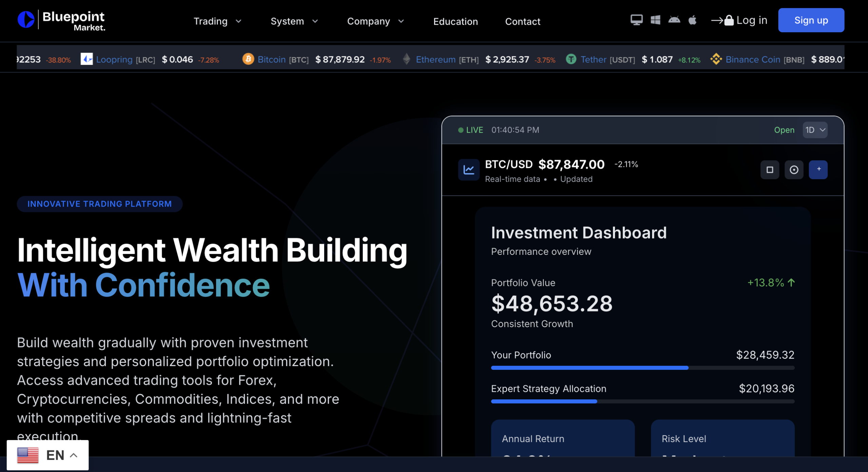The width and height of the screenshot is (868, 472).
Task: Click the Bluepoint Market logo
Action: pyautogui.click(x=61, y=20)
